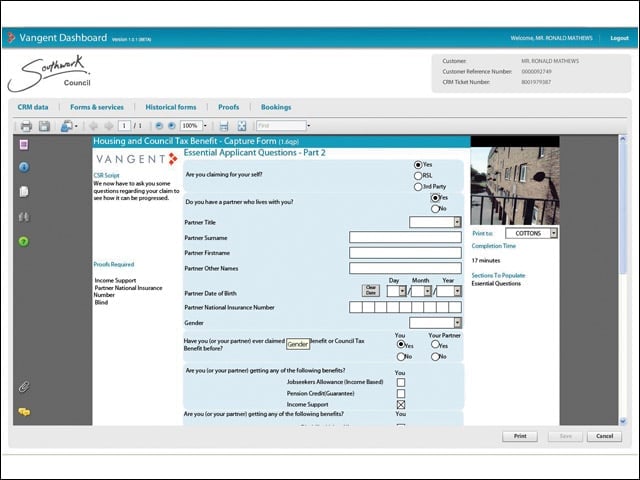Open the Day dropdown for partner birth date
This screenshot has height=480, width=640.
tap(402, 291)
